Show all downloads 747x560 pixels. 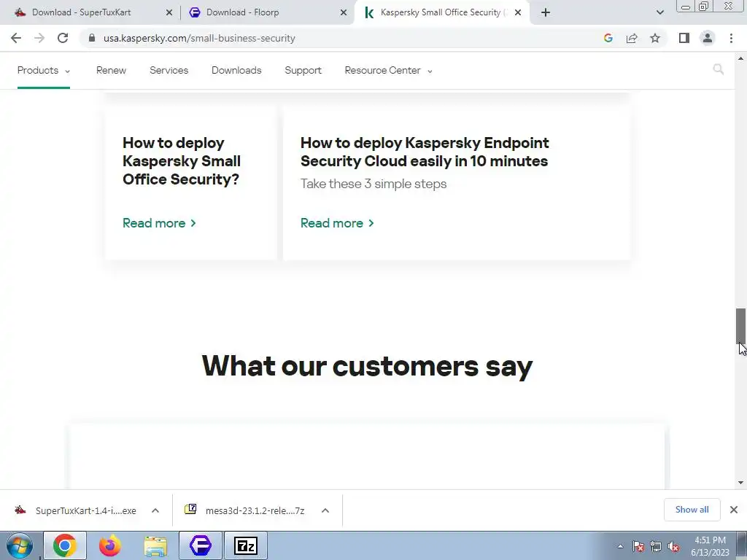click(692, 510)
